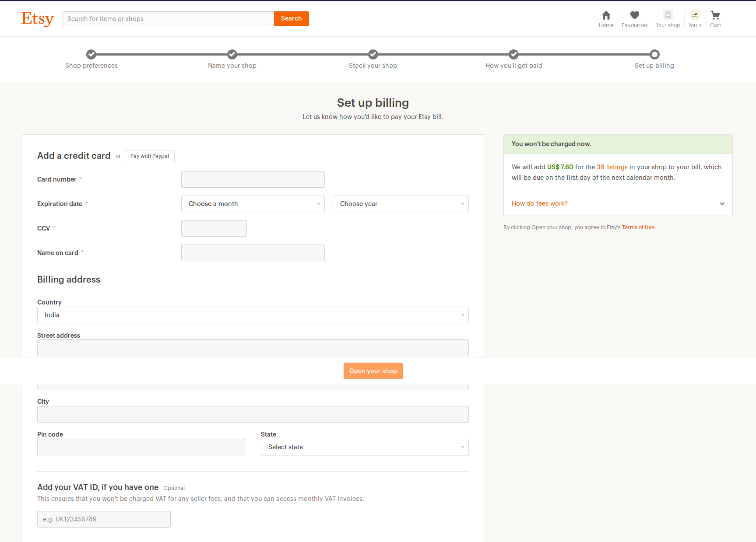Focus the CCV field
The width and height of the screenshot is (756, 542).
tap(214, 228)
